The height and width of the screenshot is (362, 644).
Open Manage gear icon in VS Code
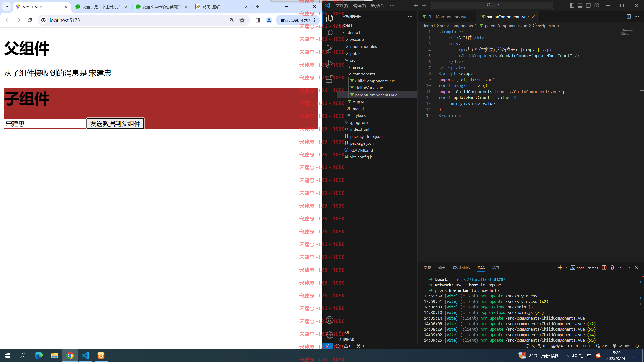coord(329,335)
